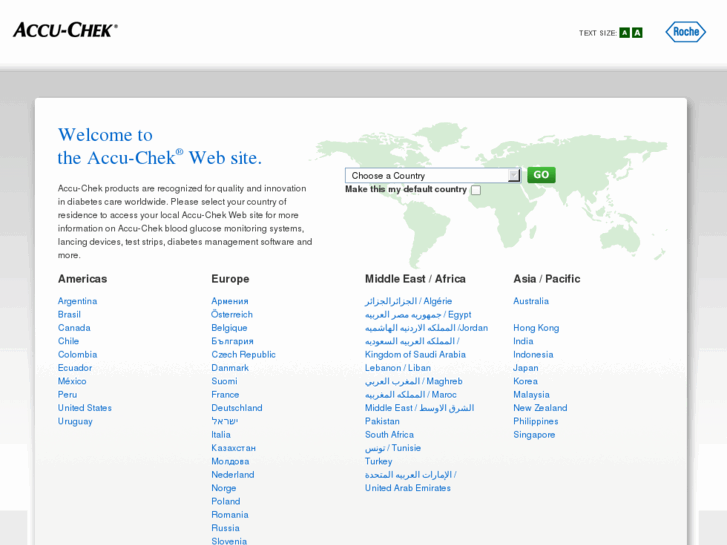Select the Армения link
Screen dimensions: 727x545
[230, 301]
